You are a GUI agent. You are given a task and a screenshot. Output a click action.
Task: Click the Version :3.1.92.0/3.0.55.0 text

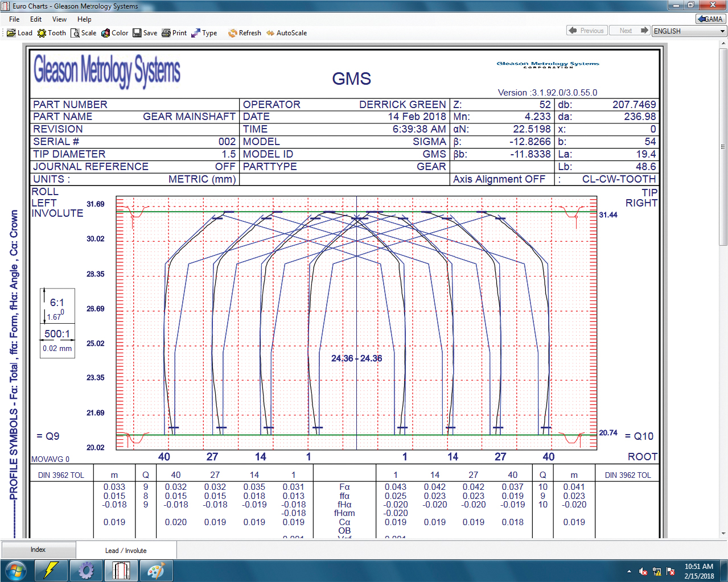(547, 93)
